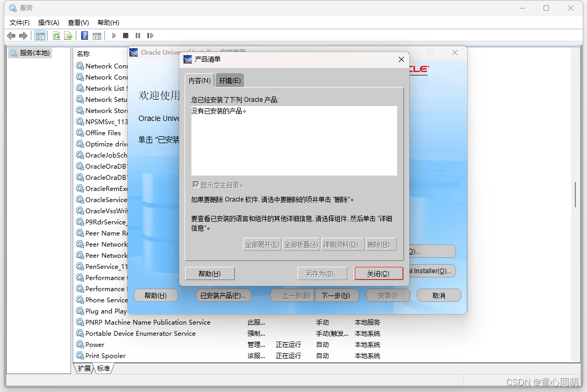Click the 名称 column header

click(x=83, y=54)
